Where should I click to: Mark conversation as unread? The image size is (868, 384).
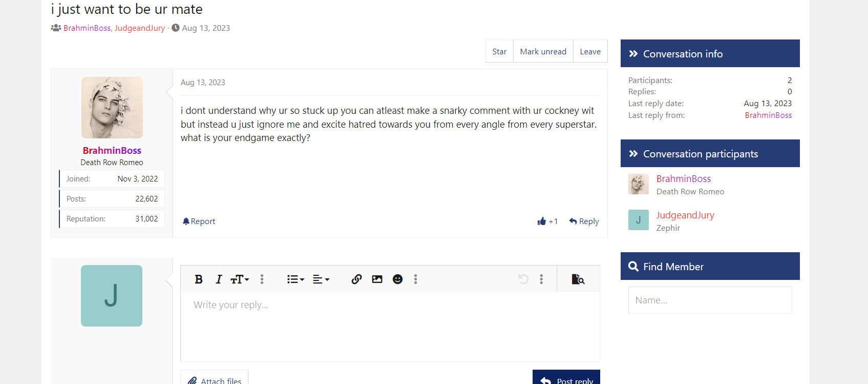pyautogui.click(x=543, y=51)
